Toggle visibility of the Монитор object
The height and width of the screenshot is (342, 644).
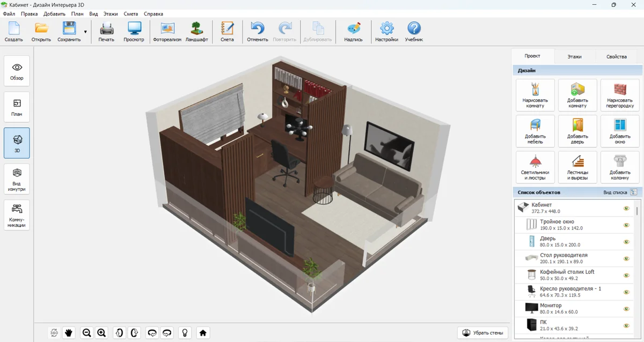coord(626,309)
